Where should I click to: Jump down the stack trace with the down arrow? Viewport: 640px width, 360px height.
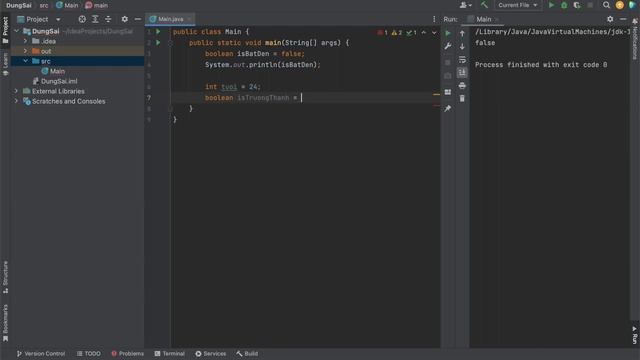coord(462,46)
